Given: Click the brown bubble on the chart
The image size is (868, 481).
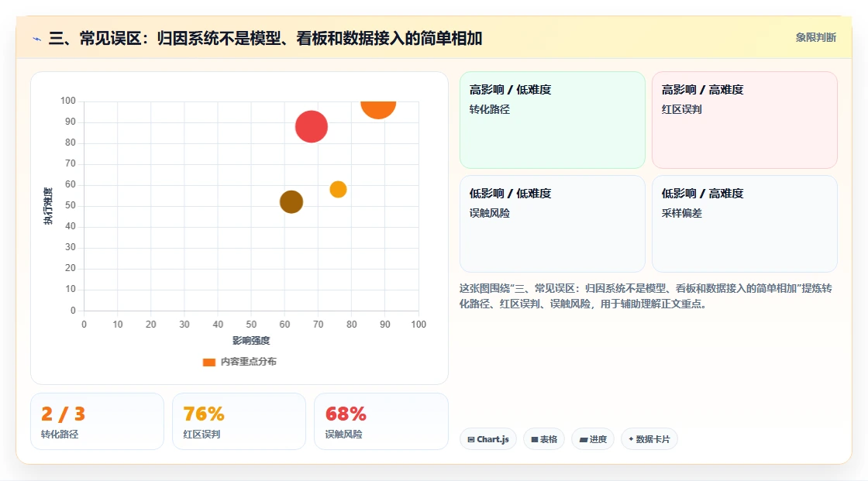Looking at the screenshot, I should 291,202.
